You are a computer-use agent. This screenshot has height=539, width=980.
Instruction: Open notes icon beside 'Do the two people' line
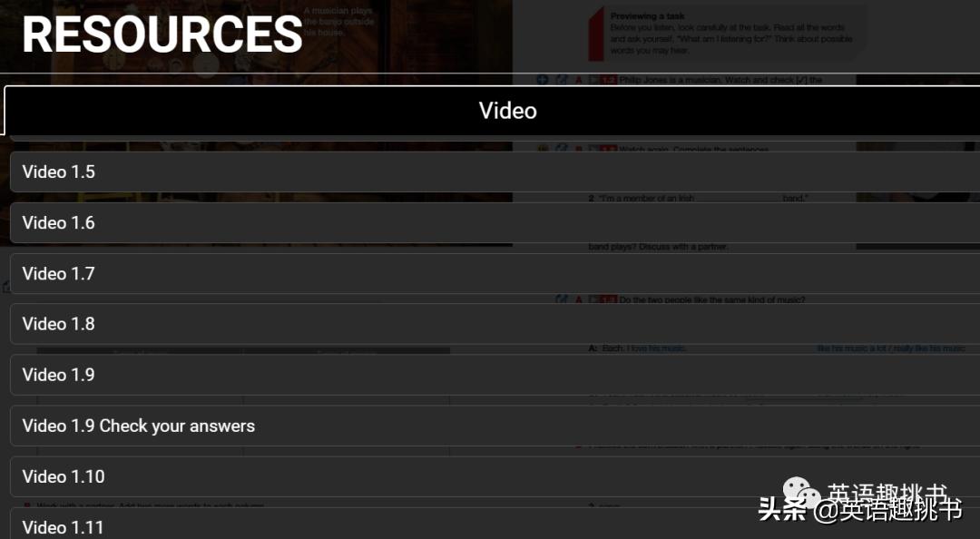click(562, 299)
